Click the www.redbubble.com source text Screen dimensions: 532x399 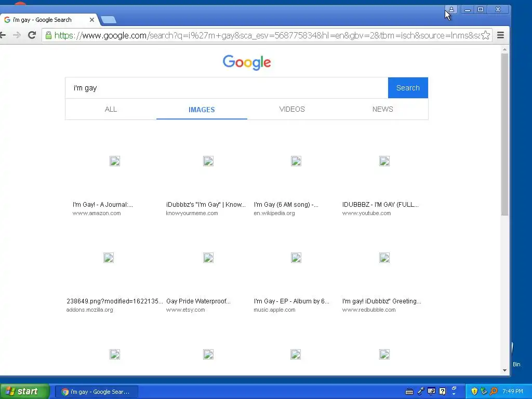(369, 310)
